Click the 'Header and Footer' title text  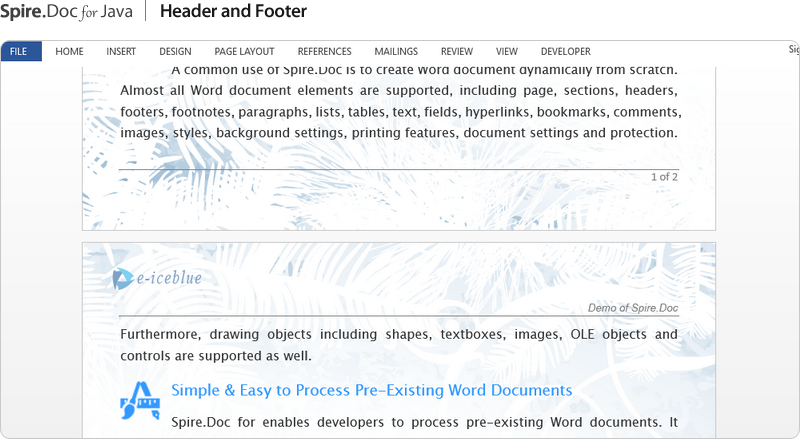point(234,11)
